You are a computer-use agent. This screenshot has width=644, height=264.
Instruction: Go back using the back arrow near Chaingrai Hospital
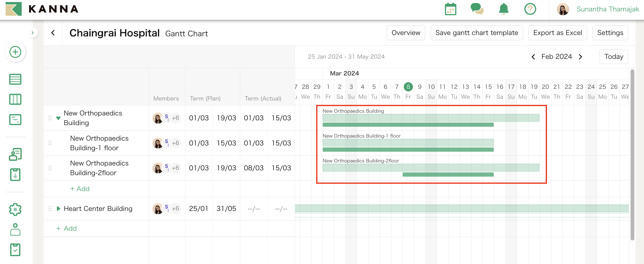coord(53,33)
